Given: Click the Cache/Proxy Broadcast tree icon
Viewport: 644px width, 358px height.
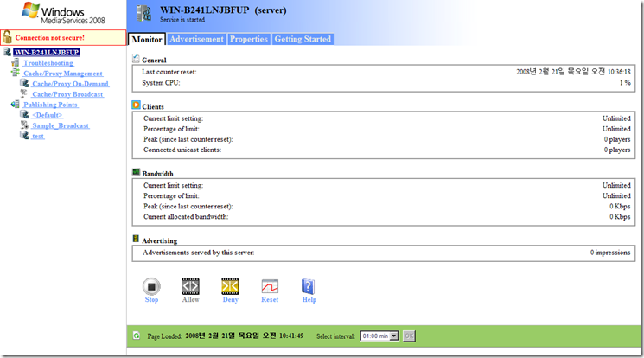Looking at the screenshot, I should click(24, 93).
